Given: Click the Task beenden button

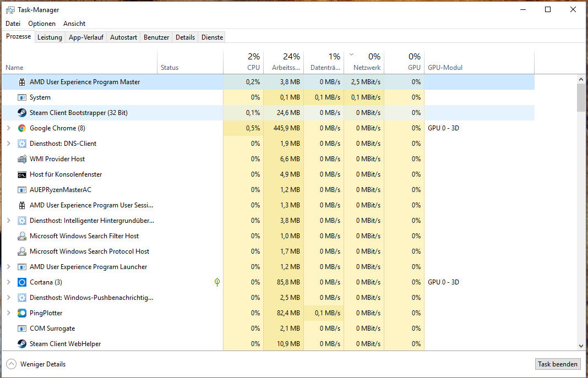Looking at the screenshot, I should coord(558,364).
